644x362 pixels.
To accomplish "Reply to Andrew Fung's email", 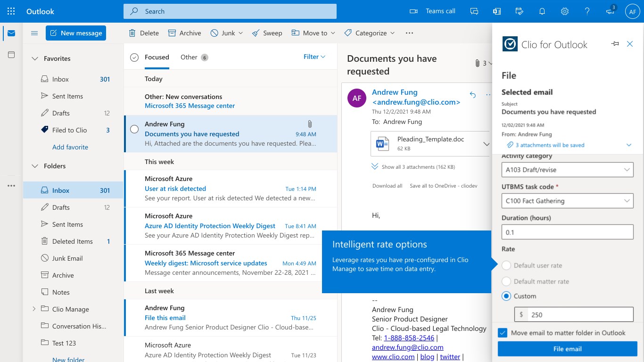I will point(473,95).
